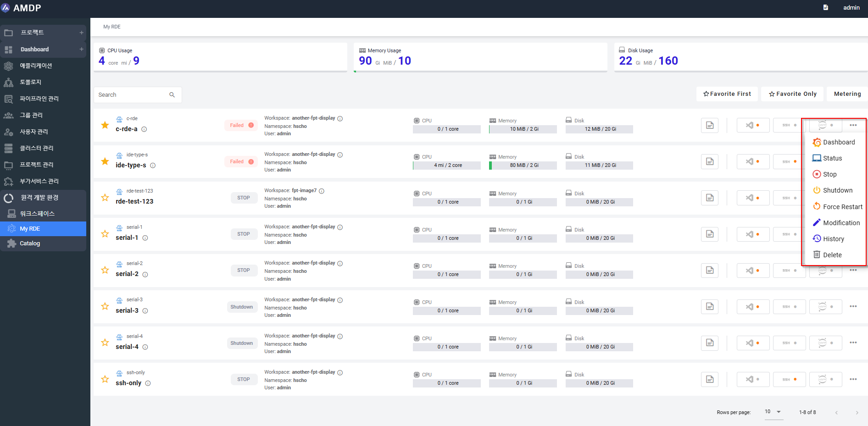The width and height of the screenshot is (868, 426).
Task: Show workspace info icon for fpt-image7
Action: (x=322, y=191)
